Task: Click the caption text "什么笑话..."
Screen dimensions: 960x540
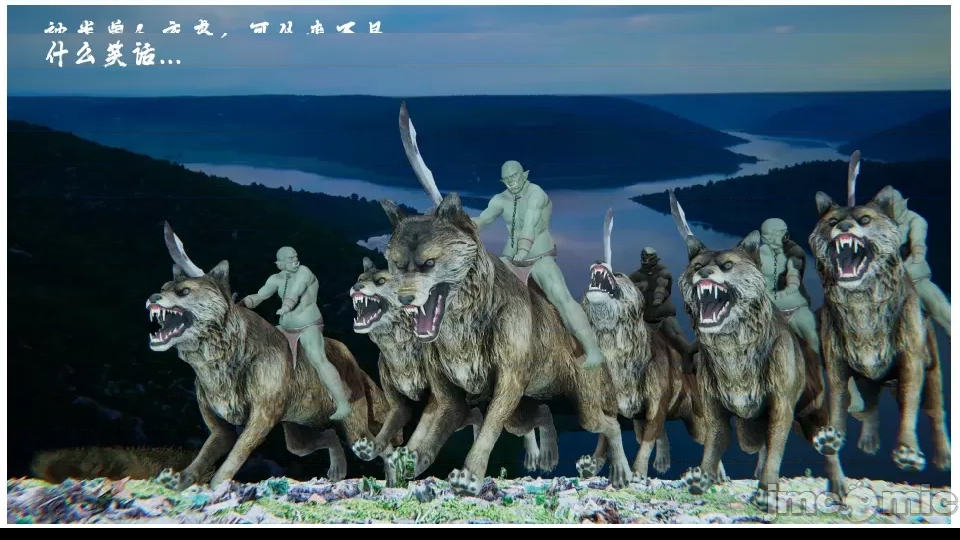Action: click(114, 54)
